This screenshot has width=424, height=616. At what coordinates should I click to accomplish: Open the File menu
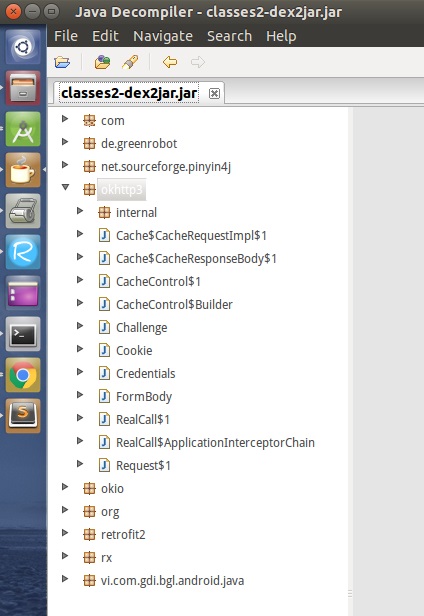click(x=66, y=36)
